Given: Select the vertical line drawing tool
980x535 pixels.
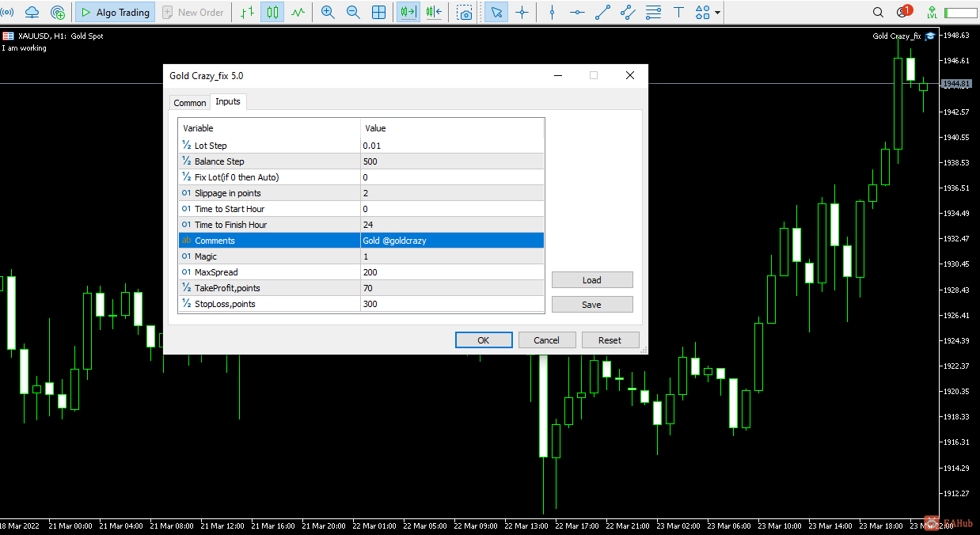Looking at the screenshot, I should tap(553, 13).
